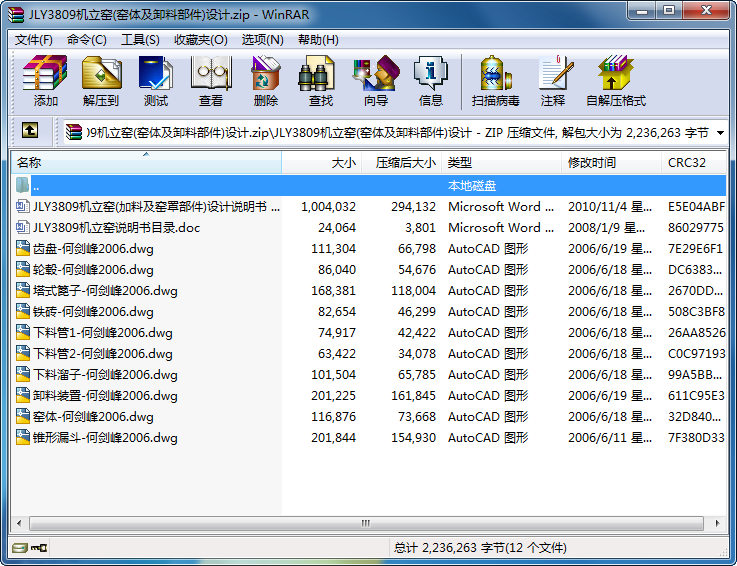This screenshot has width=737, height=566.
Task: Click the drive icon in status bar
Action: pyautogui.click(x=20, y=548)
